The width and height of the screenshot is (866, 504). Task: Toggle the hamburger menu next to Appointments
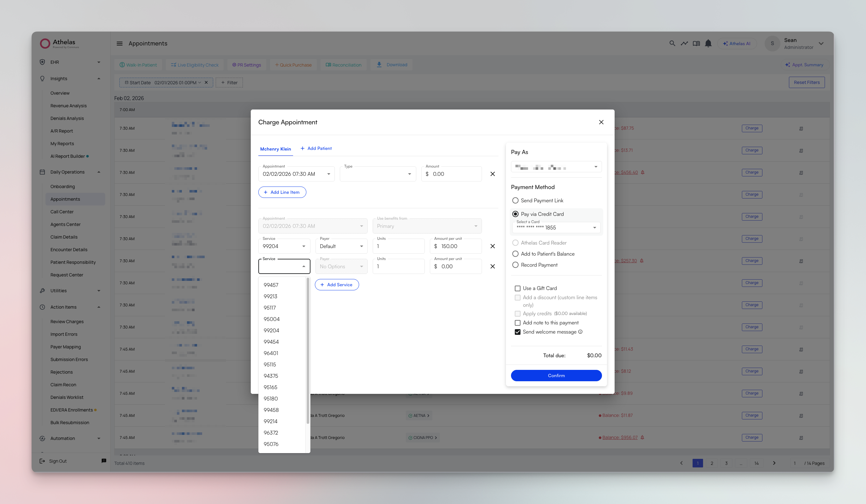pyautogui.click(x=120, y=44)
